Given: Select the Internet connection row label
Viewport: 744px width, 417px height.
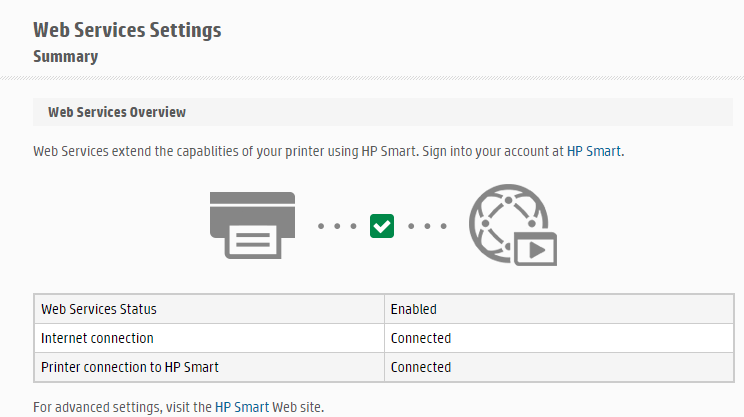Looking at the screenshot, I should click(x=209, y=338).
